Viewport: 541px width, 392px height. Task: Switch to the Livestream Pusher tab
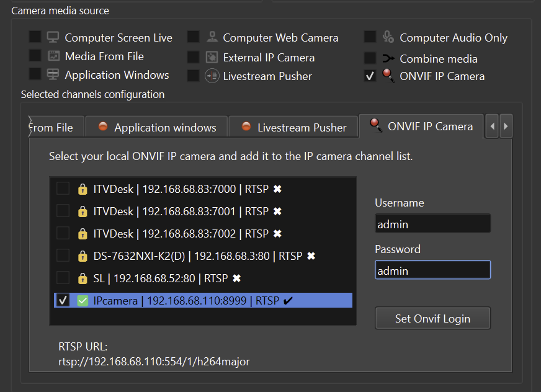tap(293, 127)
